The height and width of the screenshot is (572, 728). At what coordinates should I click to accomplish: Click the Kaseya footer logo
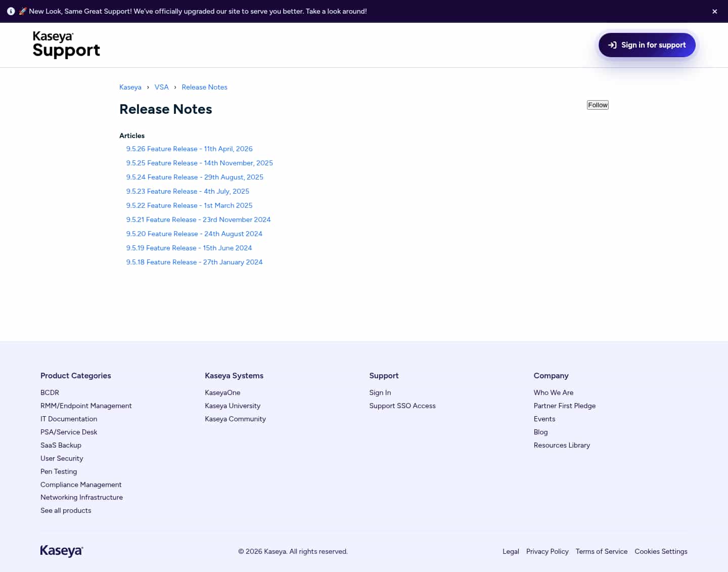(x=62, y=551)
